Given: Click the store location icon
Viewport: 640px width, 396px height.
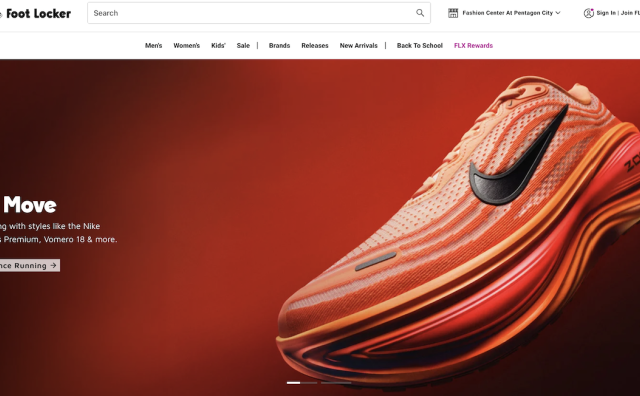Looking at the screenshot, I should [453, 13].
